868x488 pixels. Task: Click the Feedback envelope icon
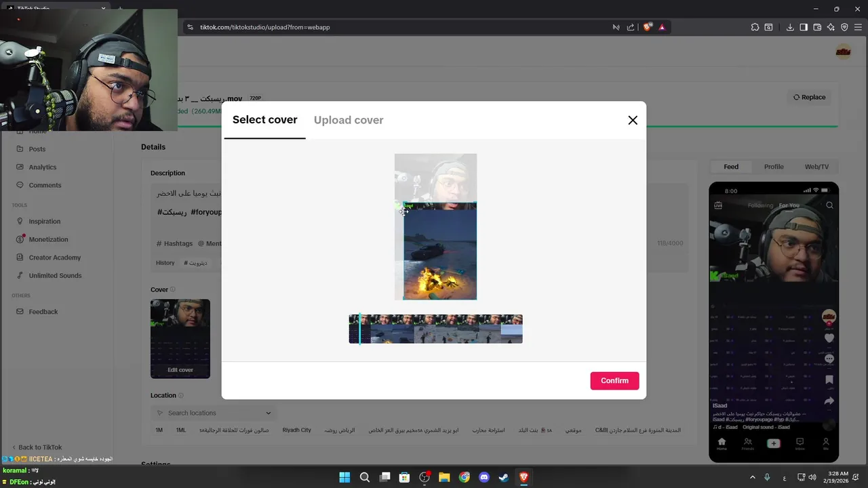(20, 312)
